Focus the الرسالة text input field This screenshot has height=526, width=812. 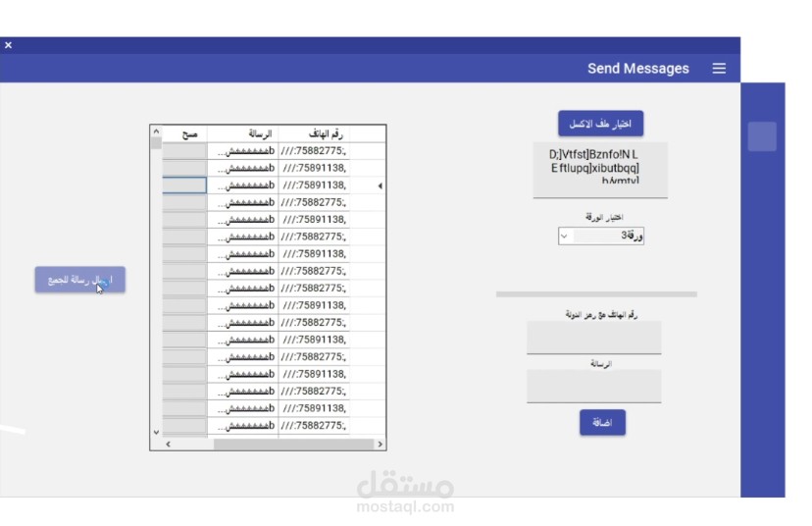point(594,386)
